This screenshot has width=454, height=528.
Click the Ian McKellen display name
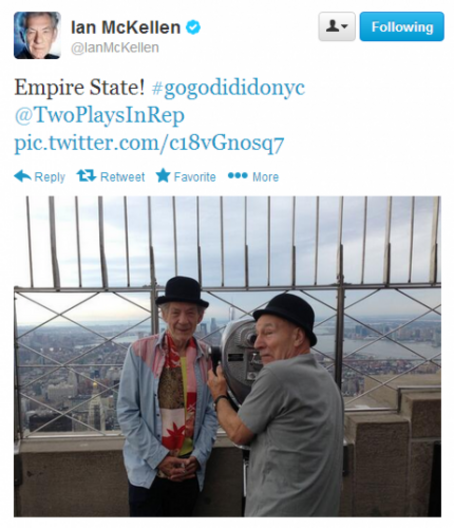click(x=126, y=27)
